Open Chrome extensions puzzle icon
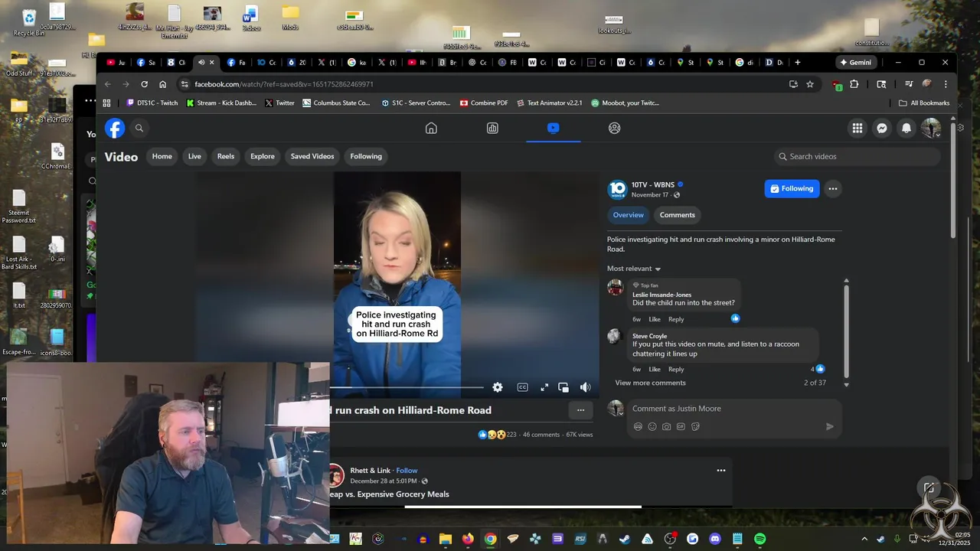Image resolution: width=980 pixels, height=551 pixels. [x=854, y=84]
